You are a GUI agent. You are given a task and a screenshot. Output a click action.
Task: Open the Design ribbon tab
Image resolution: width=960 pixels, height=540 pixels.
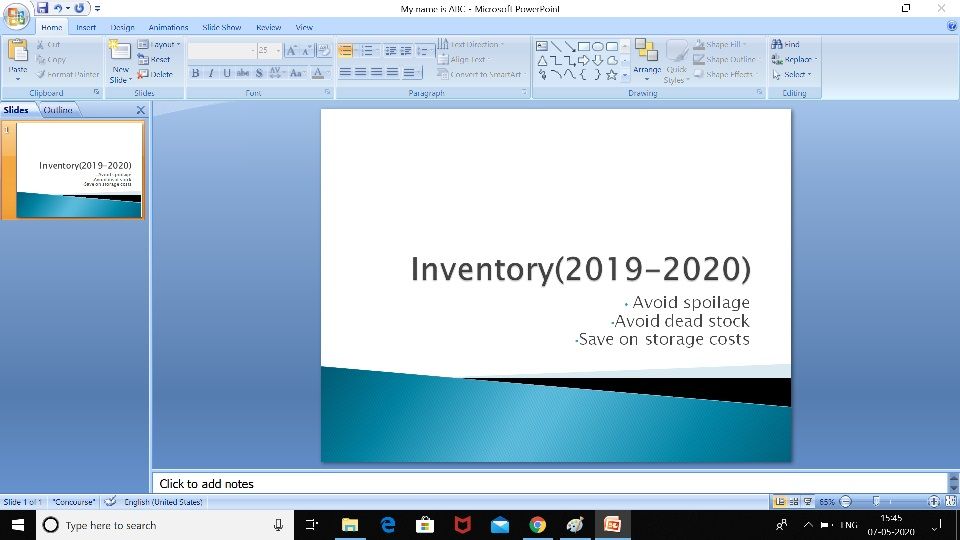[122, 28]
